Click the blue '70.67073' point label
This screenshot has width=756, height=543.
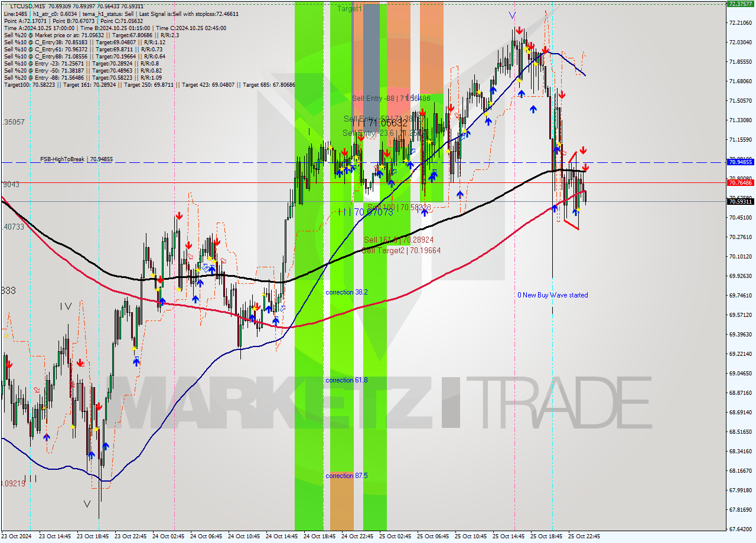pyautogui.click(x=373, y=212)
